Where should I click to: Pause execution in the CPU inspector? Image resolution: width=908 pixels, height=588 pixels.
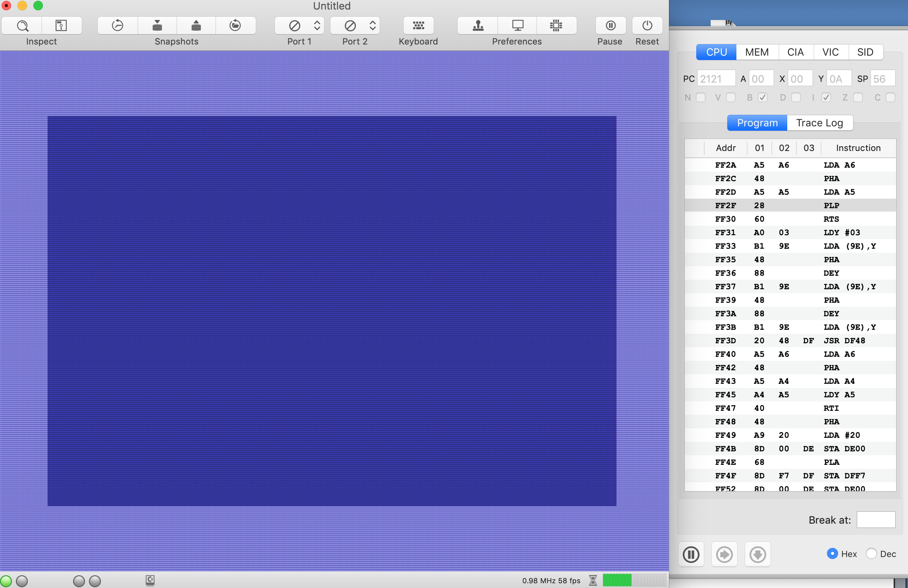pos(691,554)
